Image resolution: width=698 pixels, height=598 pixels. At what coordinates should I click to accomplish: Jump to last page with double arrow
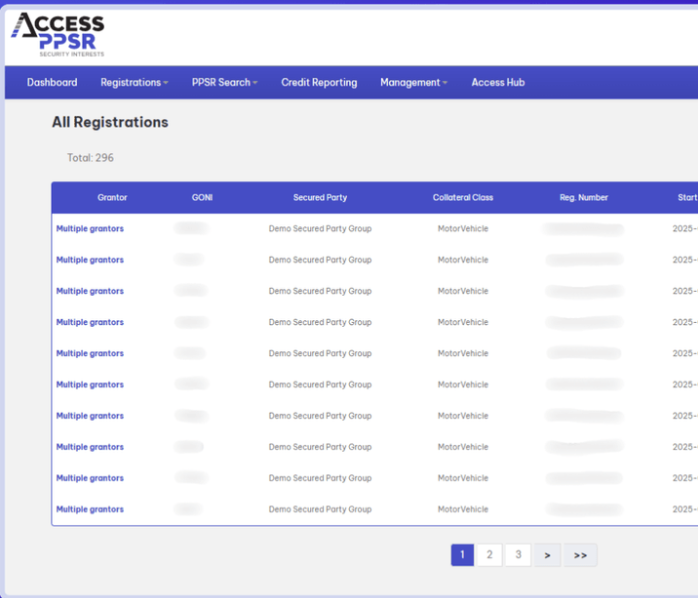(x=580, y=555)
